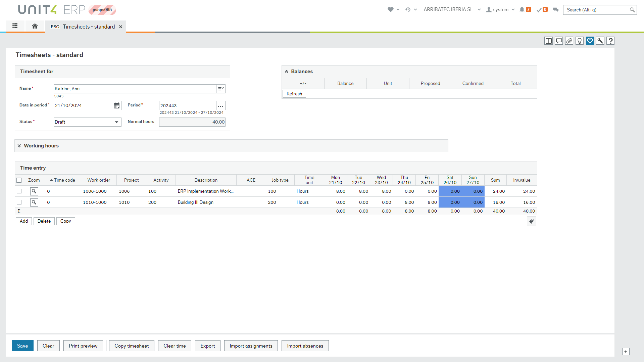Open the Status dropdown

point(116,122)
